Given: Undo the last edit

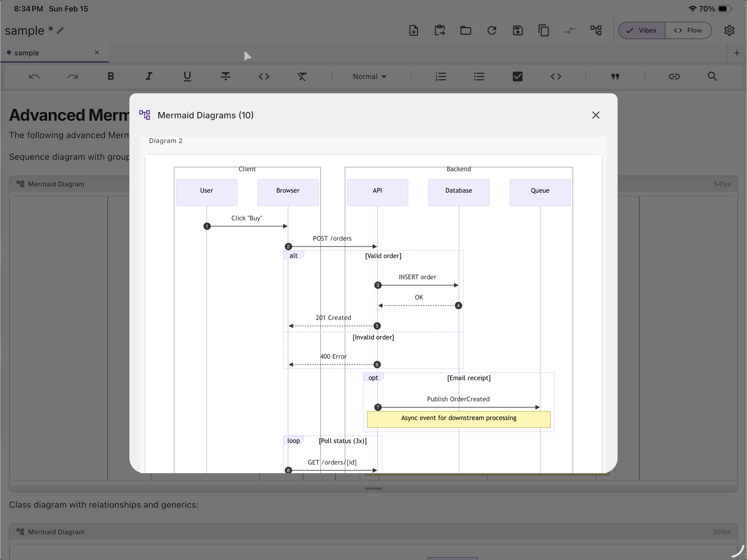Looking at the screenshot, I should (x=34, y=77).
